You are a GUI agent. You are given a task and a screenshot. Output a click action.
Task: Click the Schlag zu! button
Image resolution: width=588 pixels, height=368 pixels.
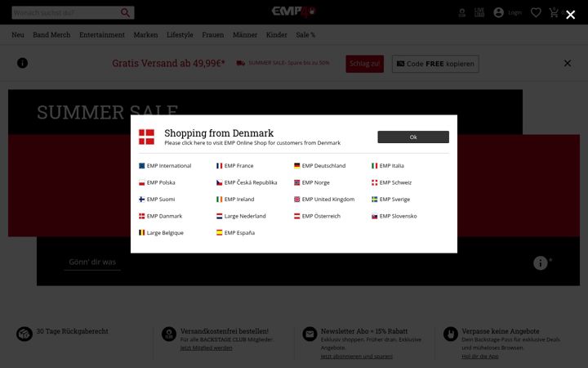pos(364,64)
